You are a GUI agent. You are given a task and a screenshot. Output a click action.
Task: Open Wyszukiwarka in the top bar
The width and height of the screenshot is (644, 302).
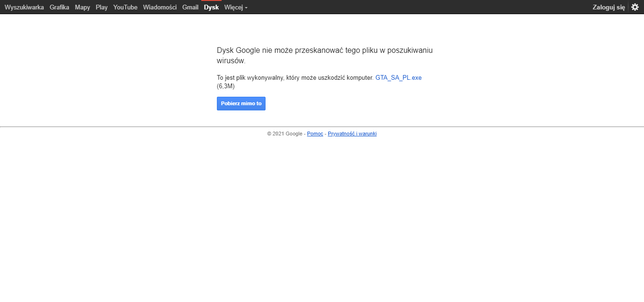(24, 7)
